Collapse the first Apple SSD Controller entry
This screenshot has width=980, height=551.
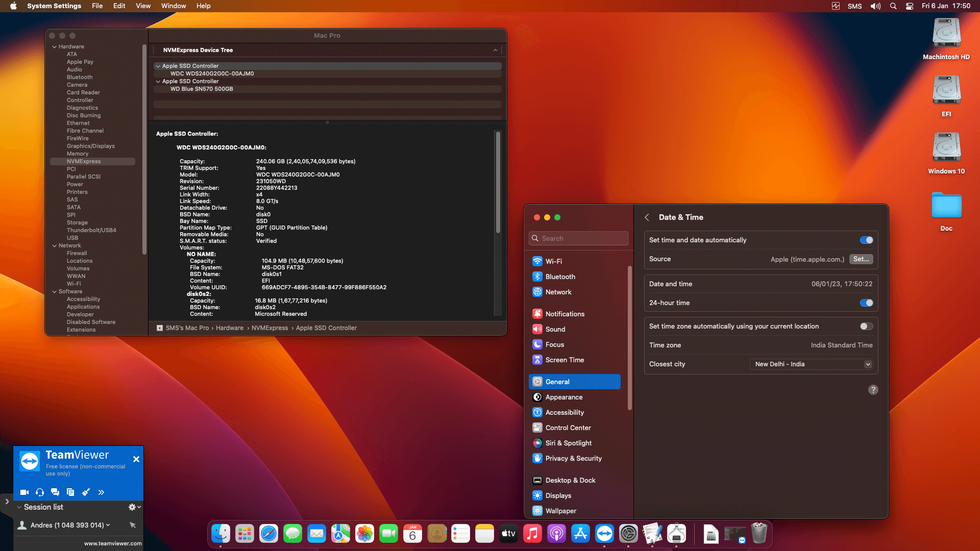(158, 66)
